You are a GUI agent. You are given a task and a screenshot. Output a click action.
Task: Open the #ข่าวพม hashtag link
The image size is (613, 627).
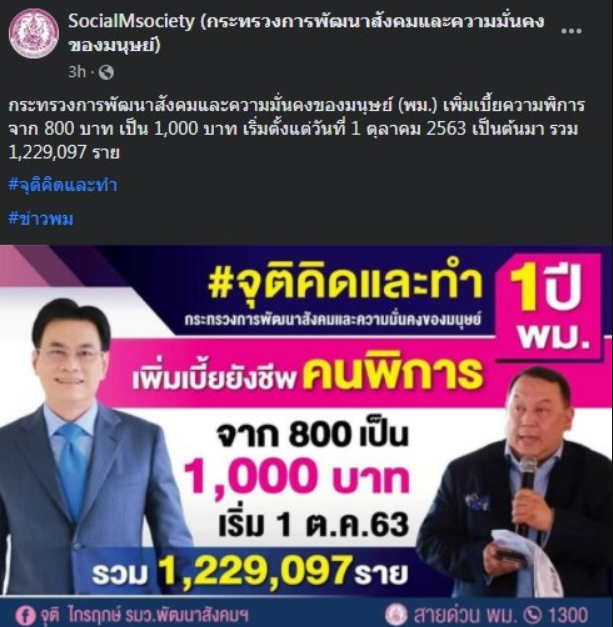pos(41,219)
